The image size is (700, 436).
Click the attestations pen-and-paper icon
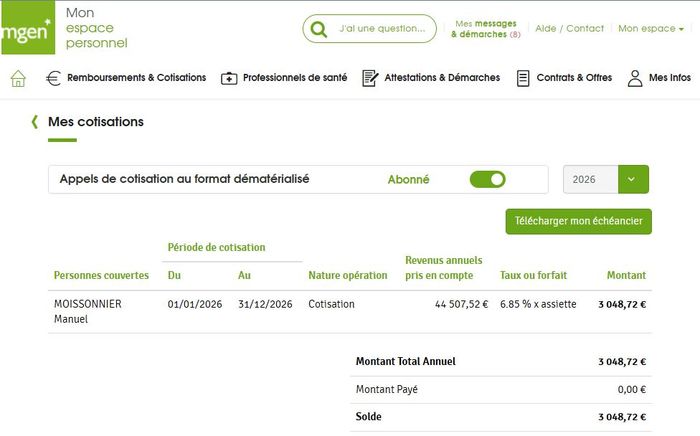[370, 78]
